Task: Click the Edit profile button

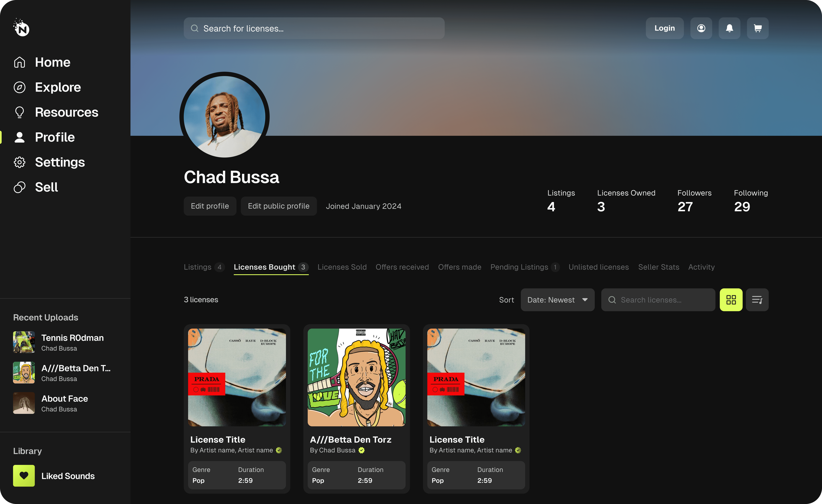Action: [210, 206]
